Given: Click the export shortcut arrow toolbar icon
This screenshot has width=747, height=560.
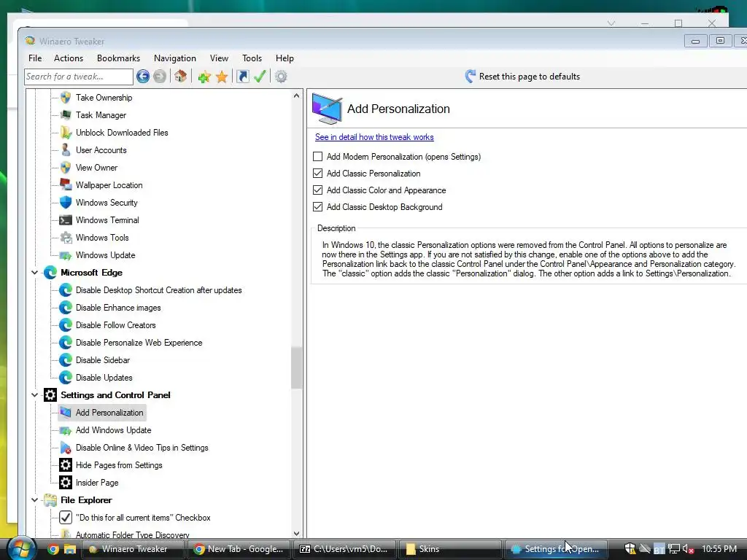Looking at the screenshot, I should (242, 76).
